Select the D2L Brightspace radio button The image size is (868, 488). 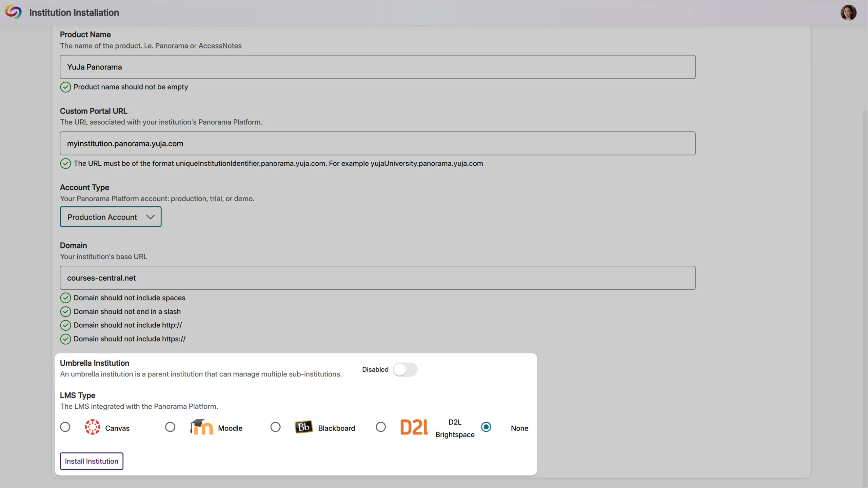click(x=381, y=427)
